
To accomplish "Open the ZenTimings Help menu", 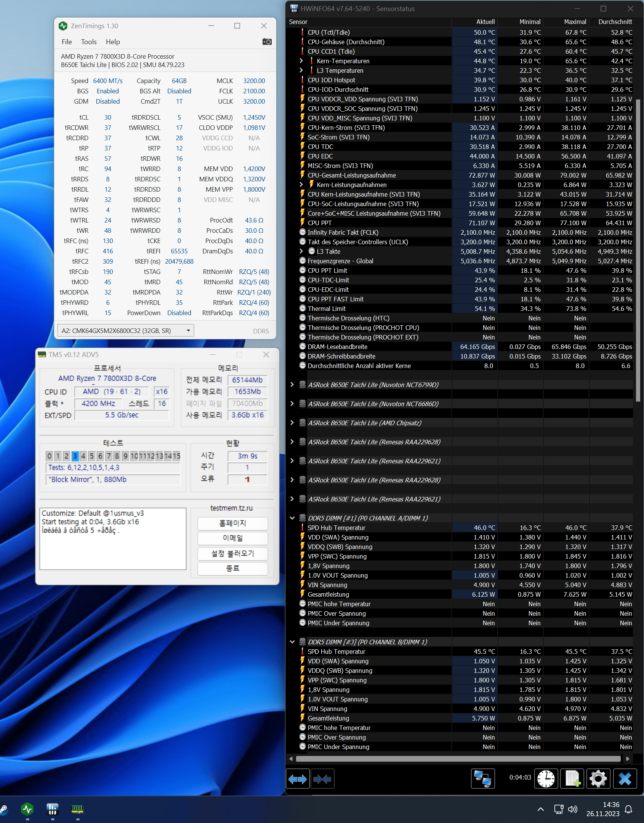I will (113, 42).
